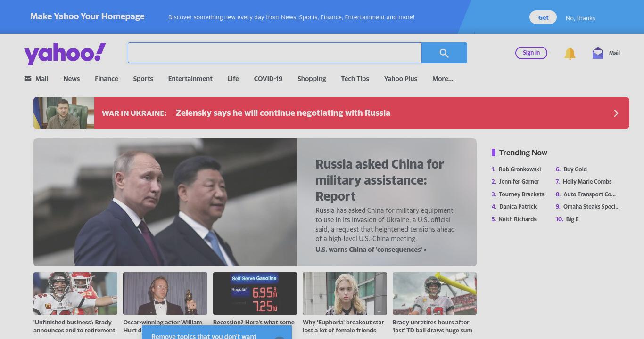Screen dimensions: 644x339
Task: Open Mail via the purple envelope icon
Action: [x=598, y=53]
